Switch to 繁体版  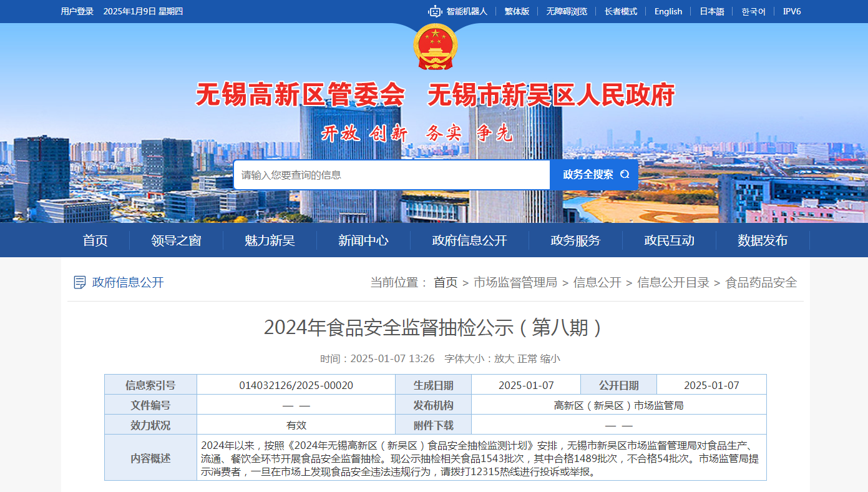pyautogui.click(x=517, y=11)
